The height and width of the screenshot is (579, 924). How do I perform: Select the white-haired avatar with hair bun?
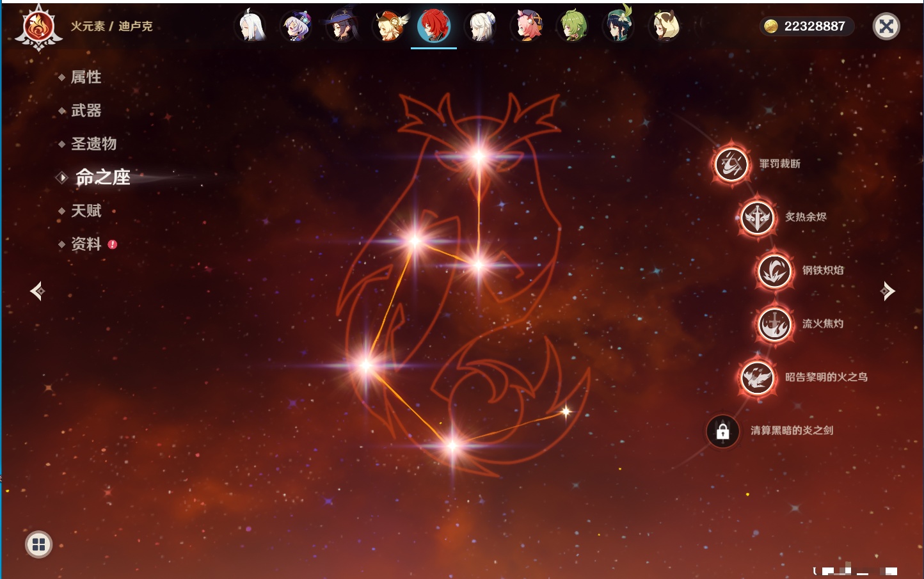481,26
